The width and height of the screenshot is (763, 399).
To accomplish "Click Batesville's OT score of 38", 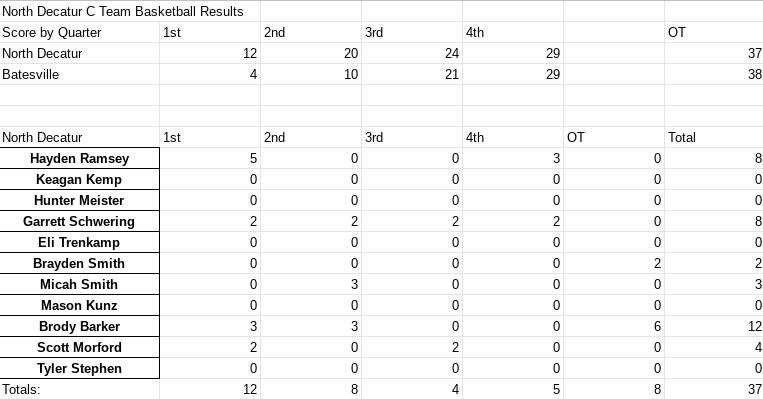I will (714, 74).
